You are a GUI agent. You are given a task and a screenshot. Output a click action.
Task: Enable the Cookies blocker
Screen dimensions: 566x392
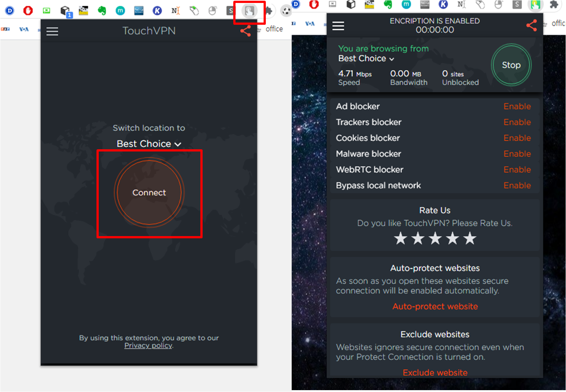[x=517, y=138]
